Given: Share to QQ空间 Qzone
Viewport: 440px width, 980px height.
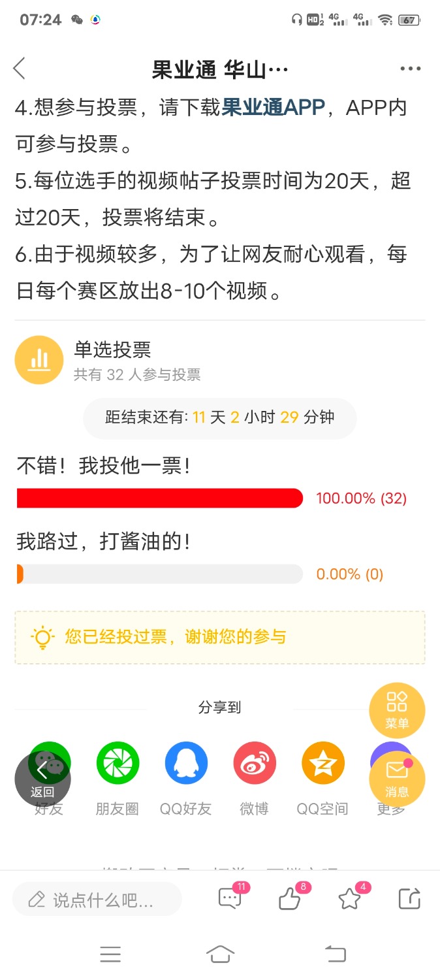Looking at the screenshot, I should 323,778.
